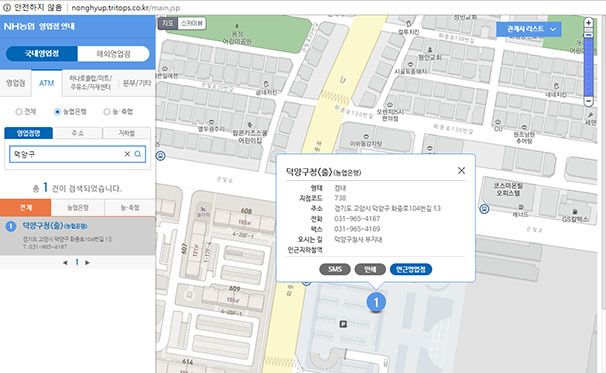This screenshot has height=373, width=606.
Task: Select the 전체 radio button
Action: tap(19, 112)
